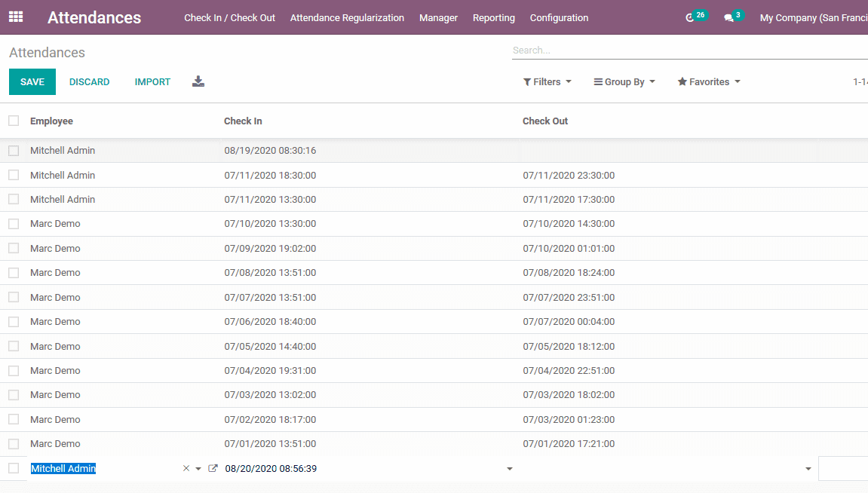Viewport: 868px width, 493px height.
Task: Click check-out 07/03/2020 01:23:00 cell
Action: pyautogui.click(x=569, y=419)
